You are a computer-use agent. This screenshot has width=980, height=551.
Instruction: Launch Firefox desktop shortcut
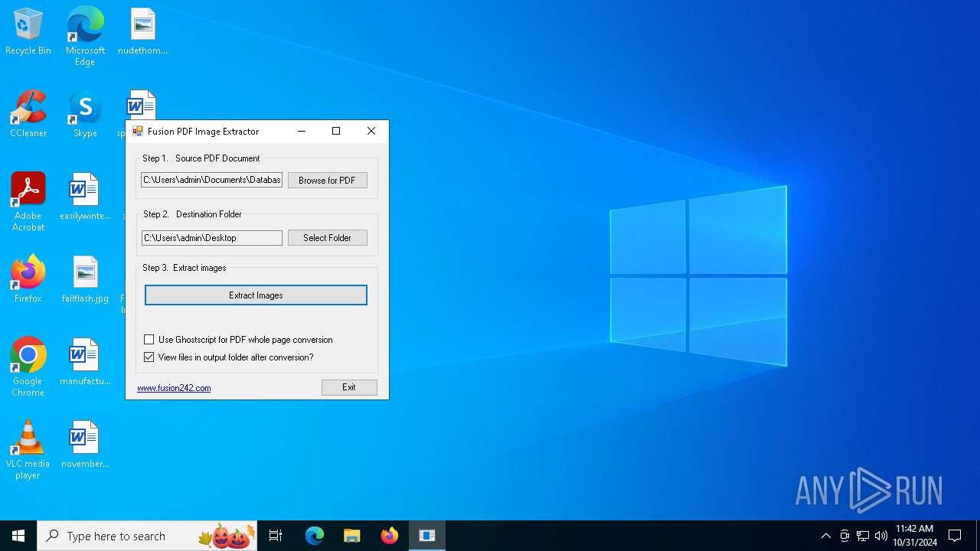pos(28,279)
